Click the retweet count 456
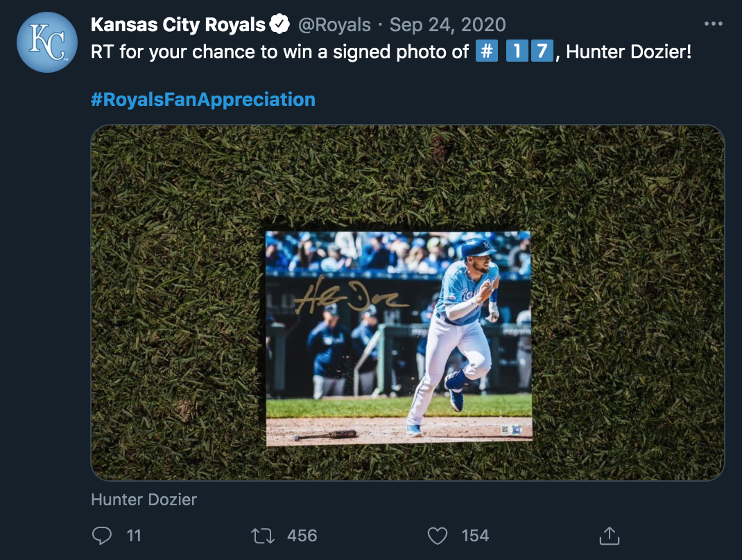The height and width of the screenshot is (560, 742). (x=302, y=535)
